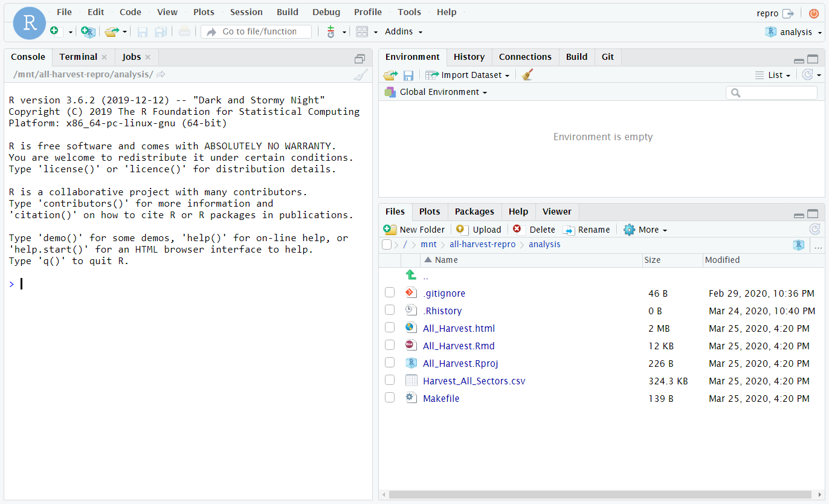
Task: Check the Harvest_All_Sectors.csv checkbox
Action: tap(390, 380)
